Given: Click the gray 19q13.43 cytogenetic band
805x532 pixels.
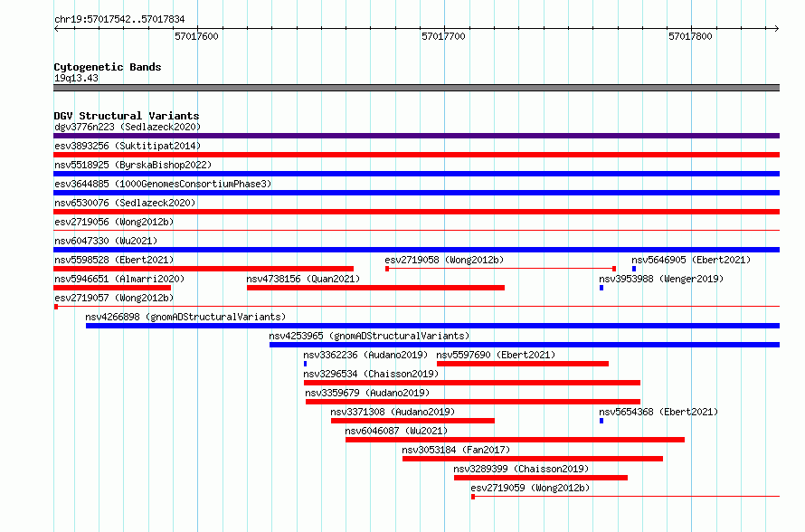Looking at the screenshot, I should pos(416,88).
